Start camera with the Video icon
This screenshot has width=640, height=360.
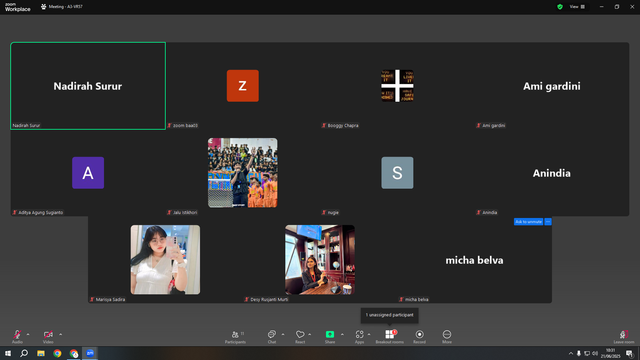point(48,336)
